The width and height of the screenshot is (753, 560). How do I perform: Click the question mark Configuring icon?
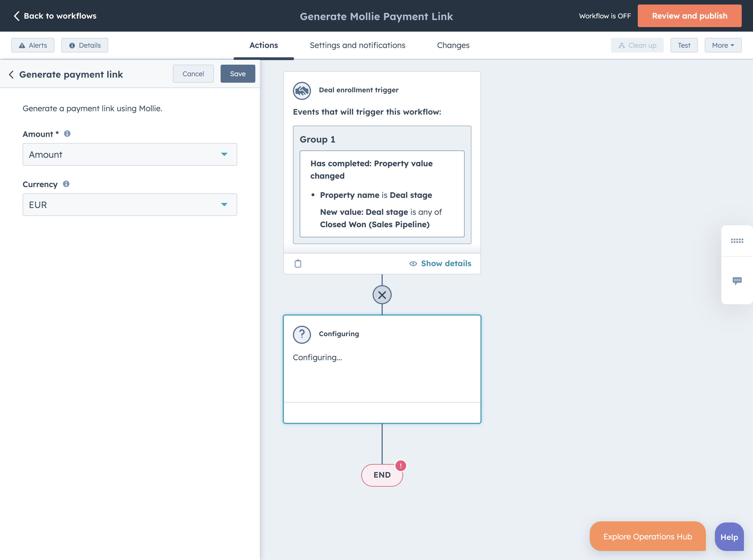coord(302,334)
